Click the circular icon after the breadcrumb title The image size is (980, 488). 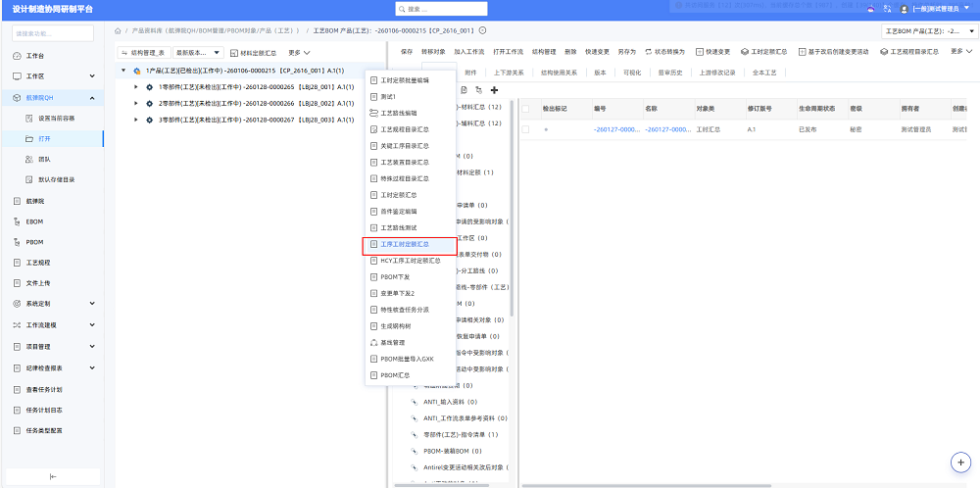click(x=482, y=30)
